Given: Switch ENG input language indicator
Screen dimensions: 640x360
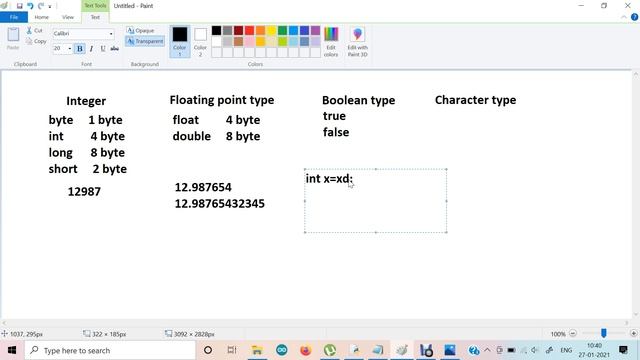Looking at the screenshot, I should click(566, 350).
